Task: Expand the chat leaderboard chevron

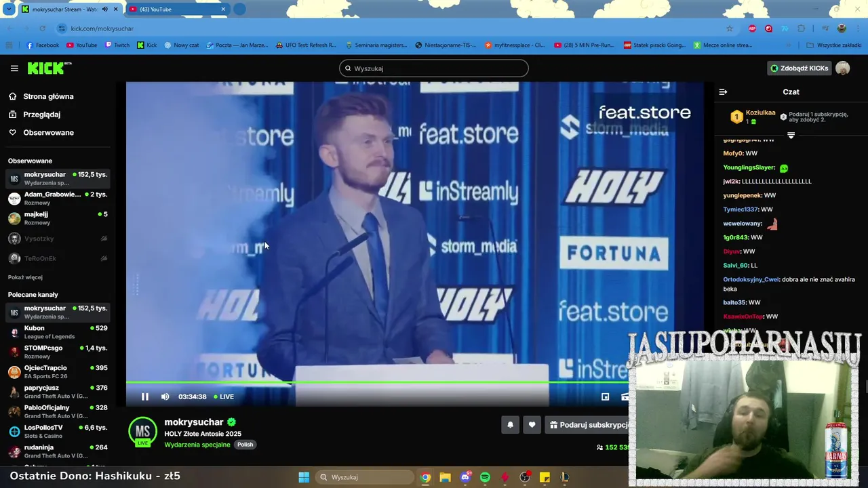Action: pos(791,136)
